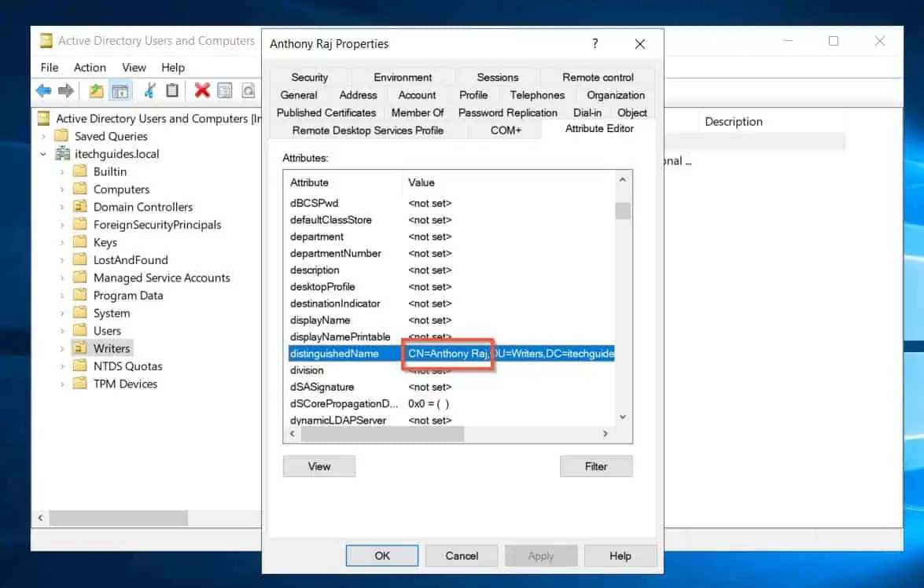Click the Cancel button

coord(462,556)
